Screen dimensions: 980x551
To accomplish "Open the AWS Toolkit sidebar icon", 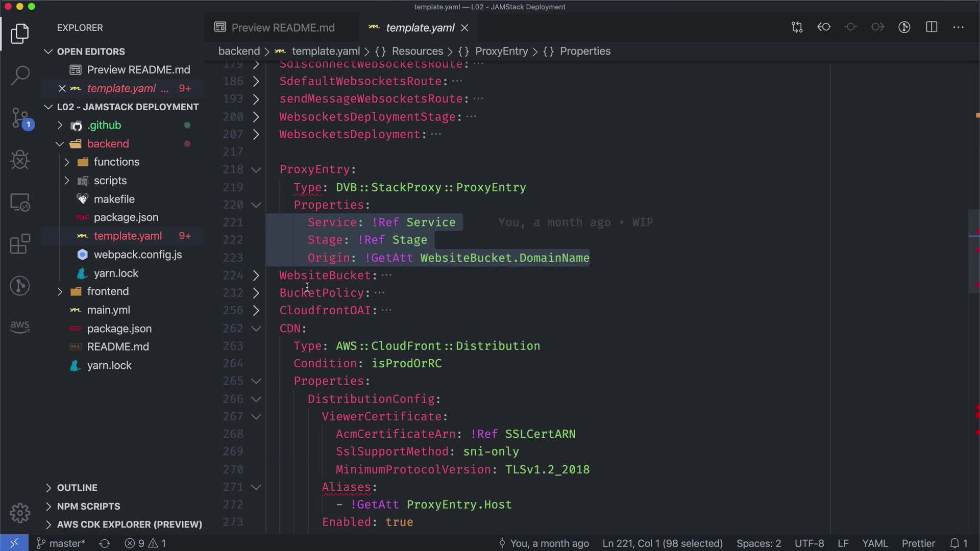I will click(20, 327).
